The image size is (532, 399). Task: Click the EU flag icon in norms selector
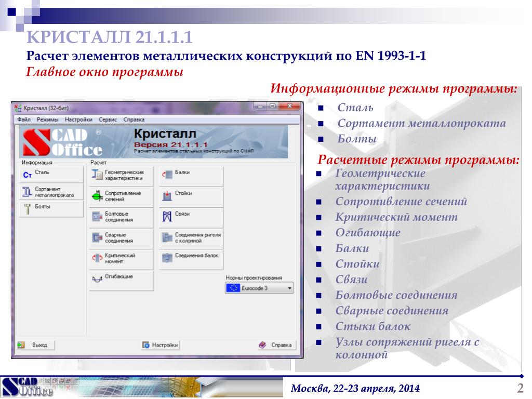click(x=233, y=288)
